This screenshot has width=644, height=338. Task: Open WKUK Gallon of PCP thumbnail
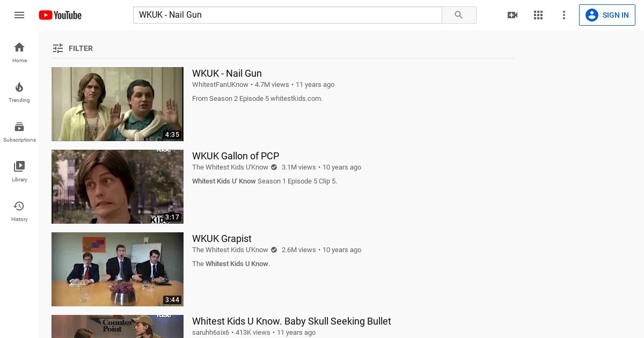[118, 187]
